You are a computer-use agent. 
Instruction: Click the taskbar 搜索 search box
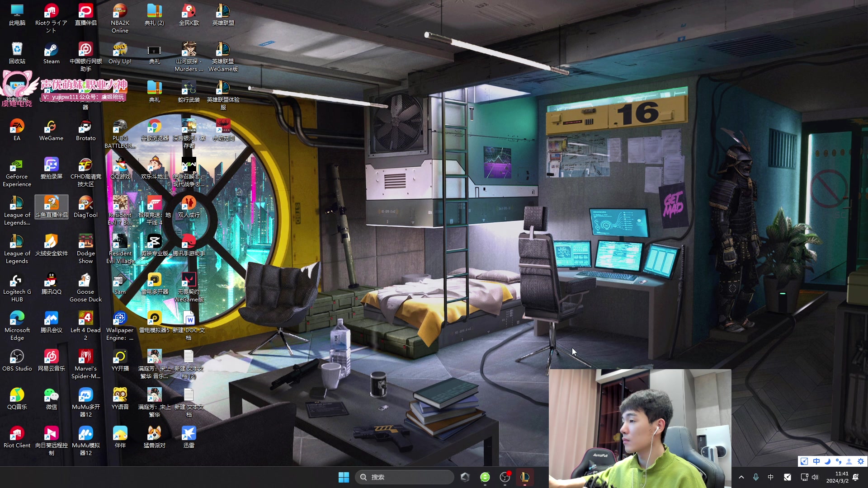point(405,477)
